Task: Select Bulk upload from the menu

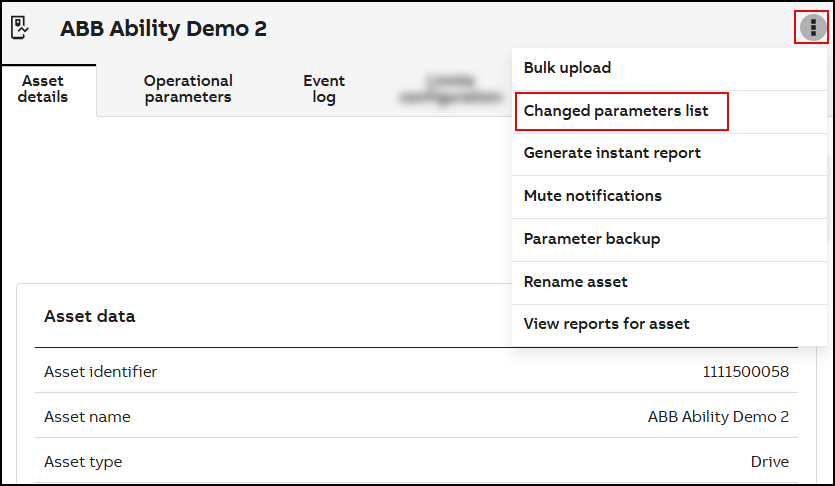Action: coord(567,68)
